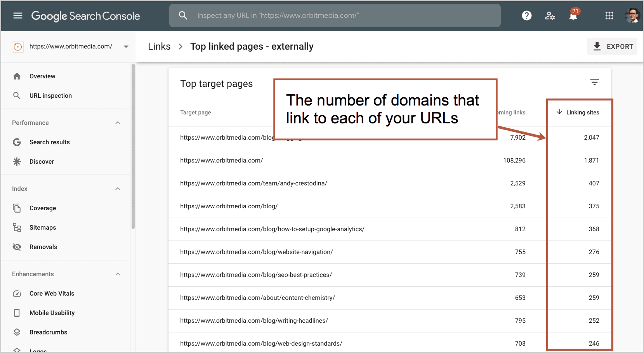Click the 1,871 linking sites value
Screen dimensions: 644x353
(592, 161)
